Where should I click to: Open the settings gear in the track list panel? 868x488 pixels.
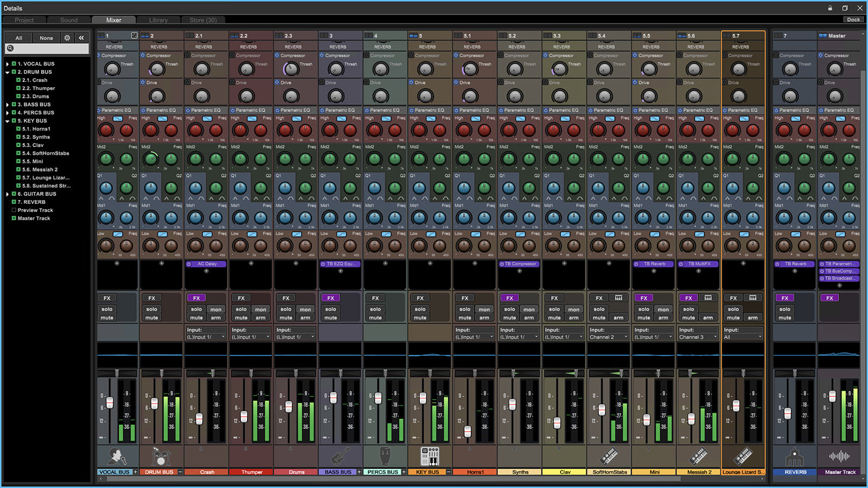[67, 37]
